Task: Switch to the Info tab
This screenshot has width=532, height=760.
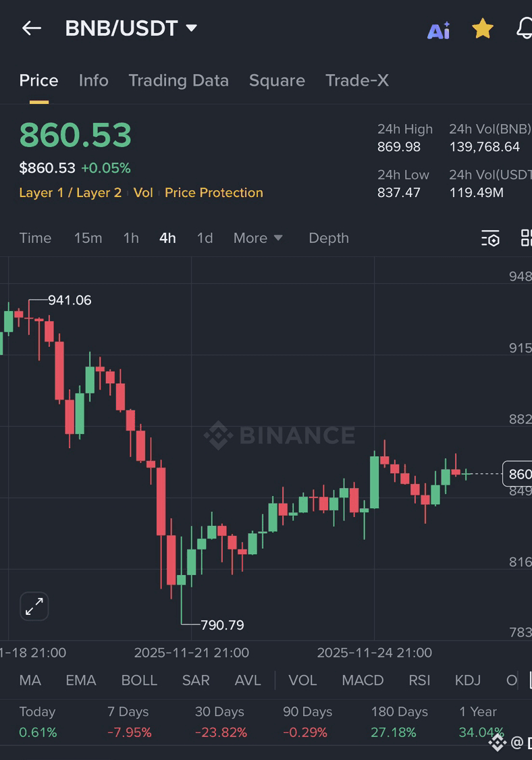Action: pyautogui.click(x=94, y=80)
